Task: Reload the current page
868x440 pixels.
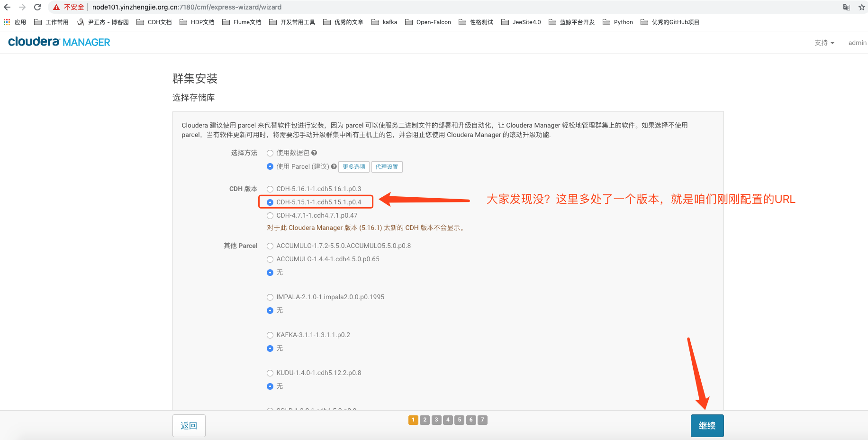Action: [x=37, y=7]
